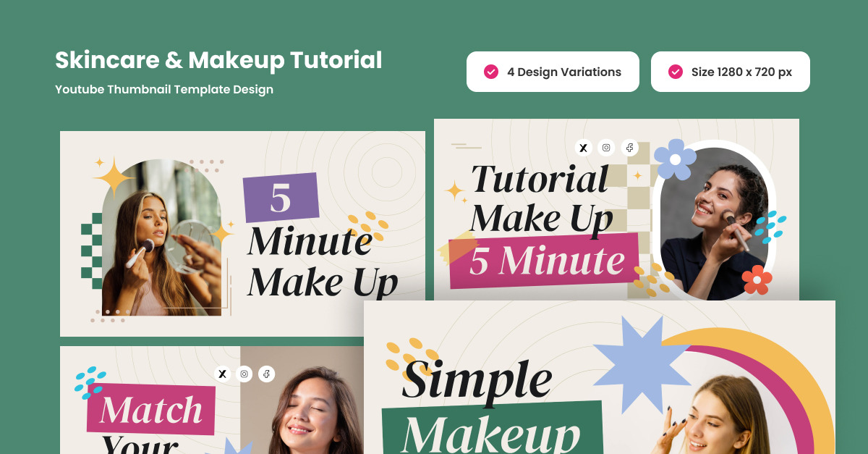Click the green Makeup banner
The image size is (868, 454).
coord(492,431)
